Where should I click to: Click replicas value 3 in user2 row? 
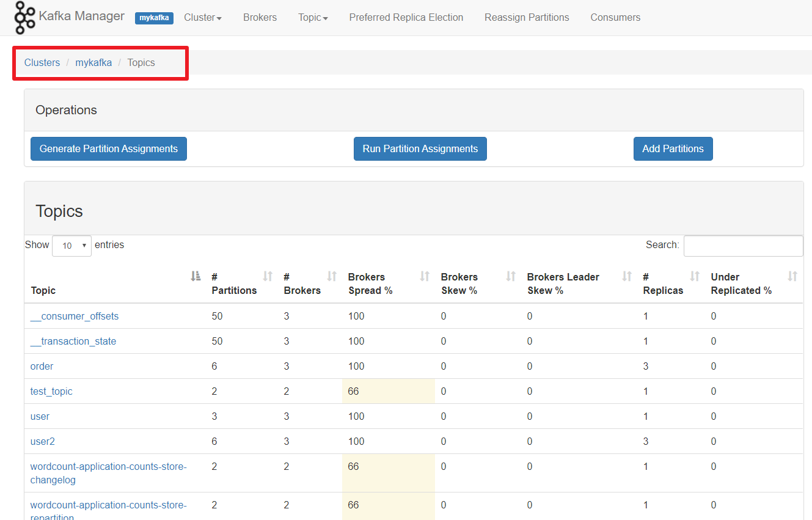pos(646,441)
